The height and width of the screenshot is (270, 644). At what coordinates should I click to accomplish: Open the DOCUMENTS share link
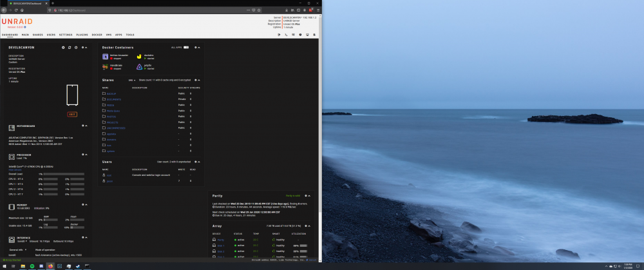[114, 99]
